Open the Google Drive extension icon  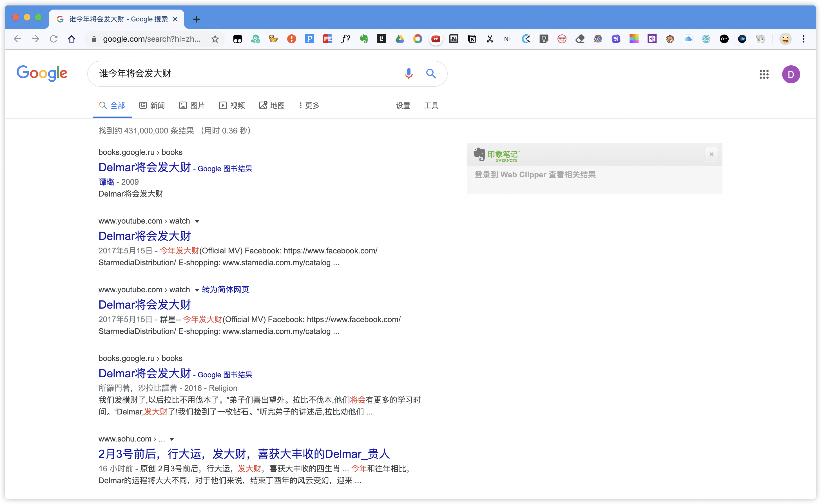coord(400,39)
